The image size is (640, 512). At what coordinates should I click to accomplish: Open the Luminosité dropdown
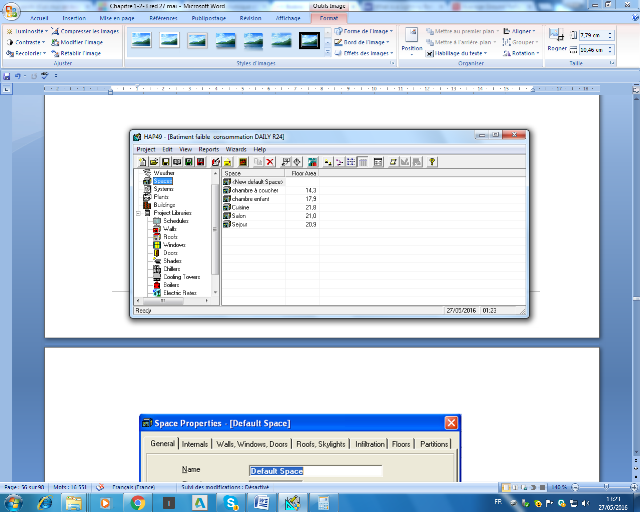[x=27, y=31]
